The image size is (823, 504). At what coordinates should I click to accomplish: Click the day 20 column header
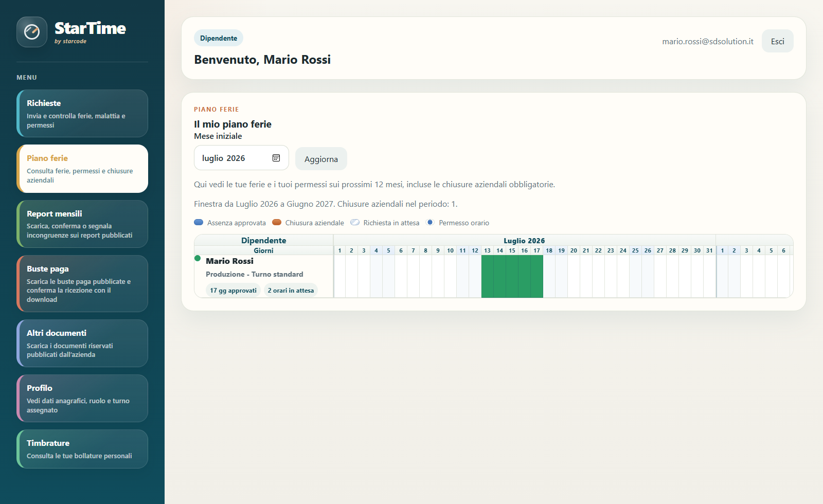tap(574, 250)
